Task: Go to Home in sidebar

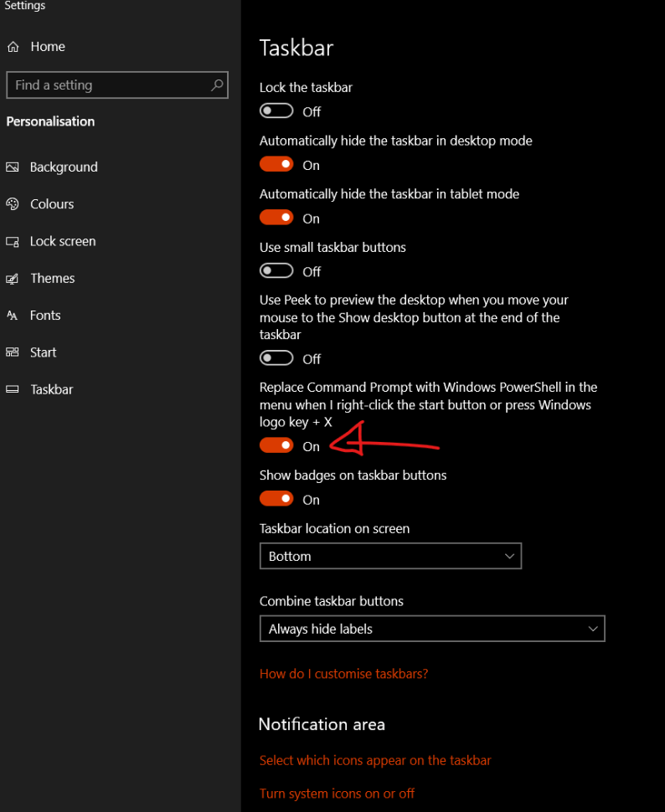Action: (x=48, y=47)
